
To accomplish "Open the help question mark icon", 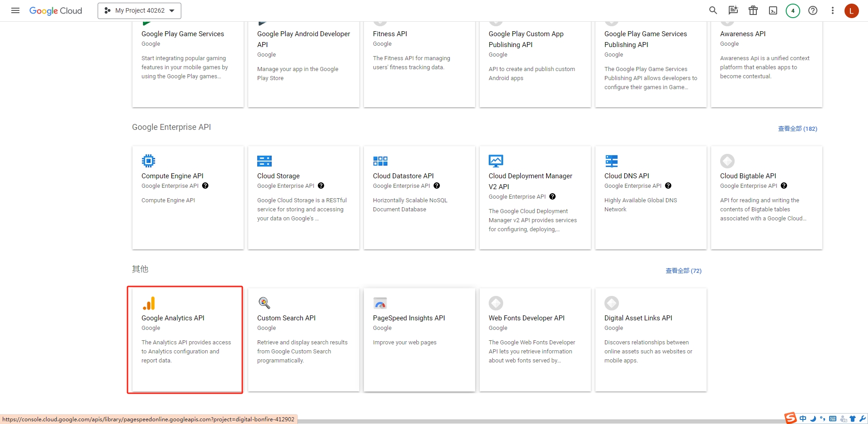I will click(x=813, y=10).
